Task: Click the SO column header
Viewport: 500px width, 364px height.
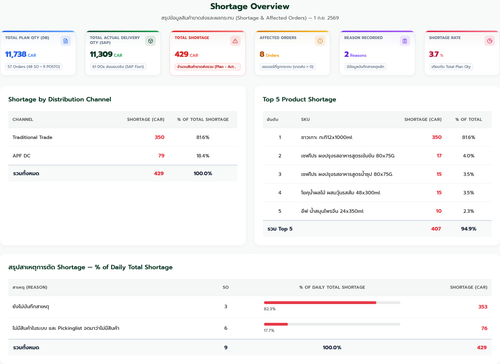Action: 226,287
